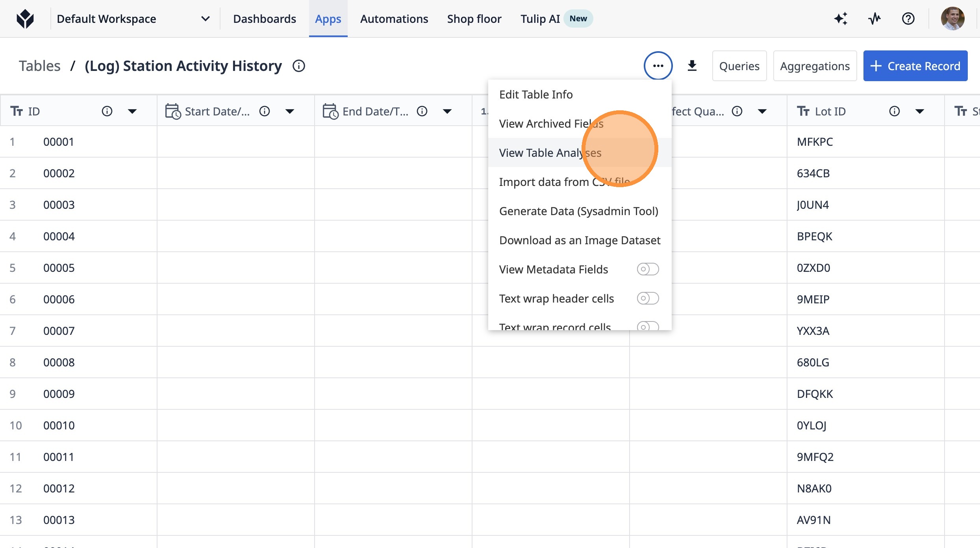Open the help question mark icon
This screenshot has height=548, width=980.
tap(908, 19)
